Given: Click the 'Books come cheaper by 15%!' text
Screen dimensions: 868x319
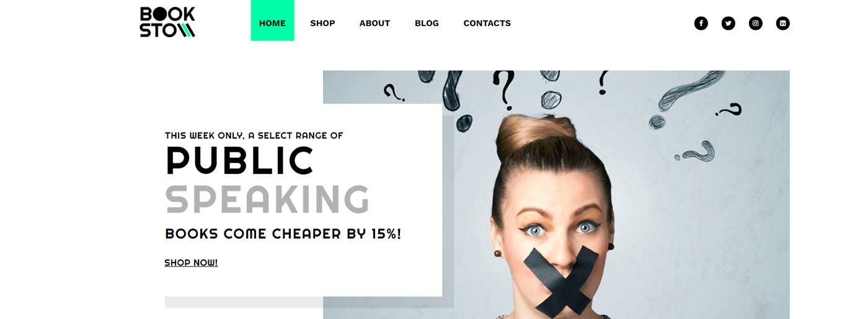Looking at the screenshot, I should click(x=283, y=234).
